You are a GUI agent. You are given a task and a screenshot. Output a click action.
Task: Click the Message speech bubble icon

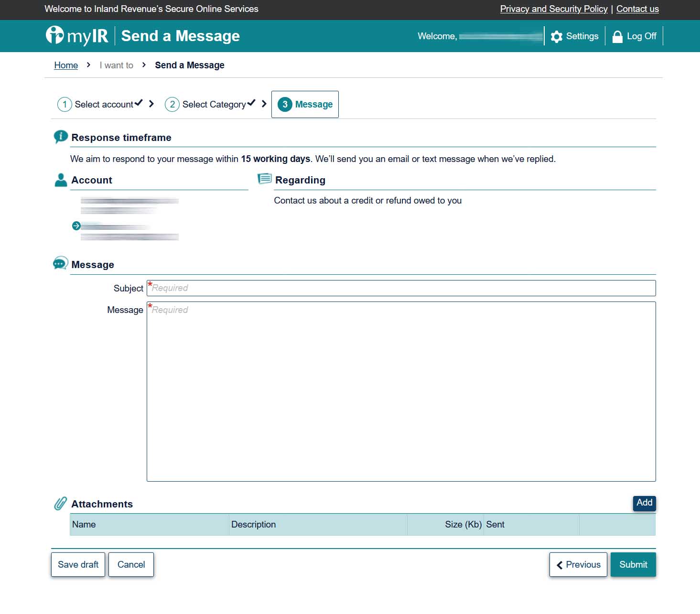pos(60,263)
